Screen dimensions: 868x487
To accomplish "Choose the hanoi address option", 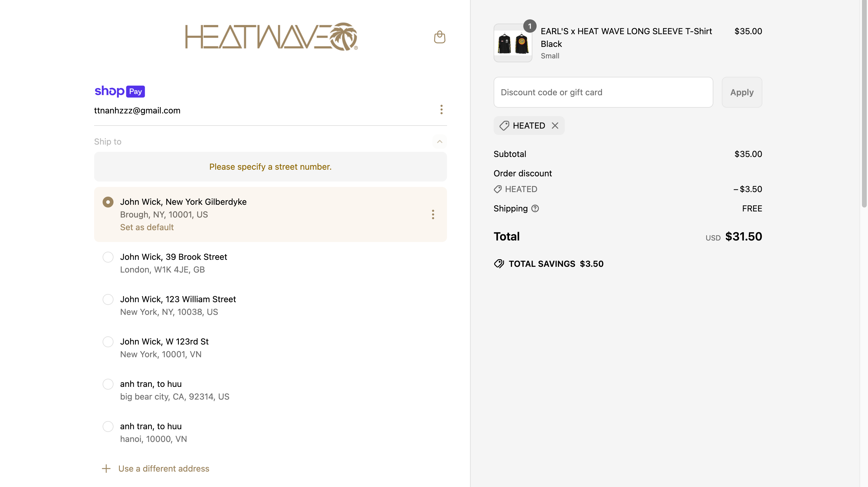I will pos(108,427).
